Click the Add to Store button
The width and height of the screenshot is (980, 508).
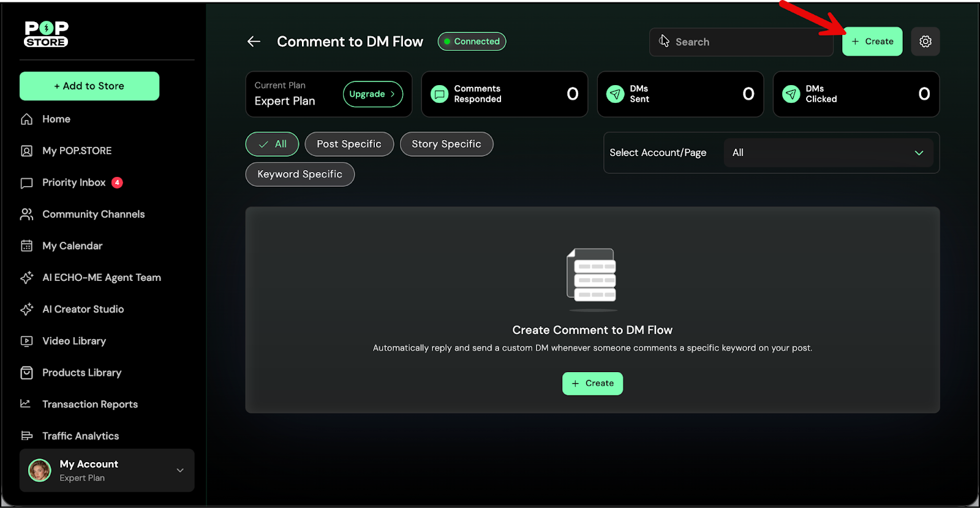point(89,86)
